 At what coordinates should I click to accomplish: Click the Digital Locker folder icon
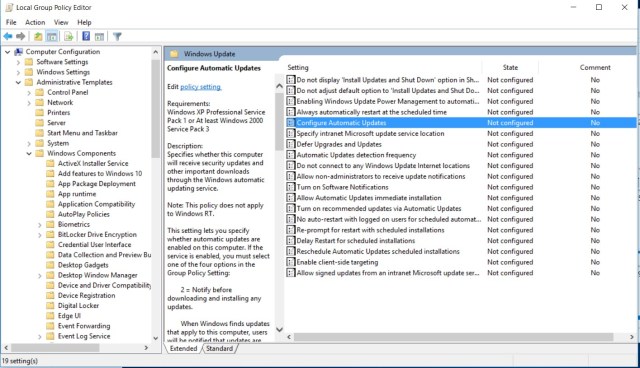[50, 306]
